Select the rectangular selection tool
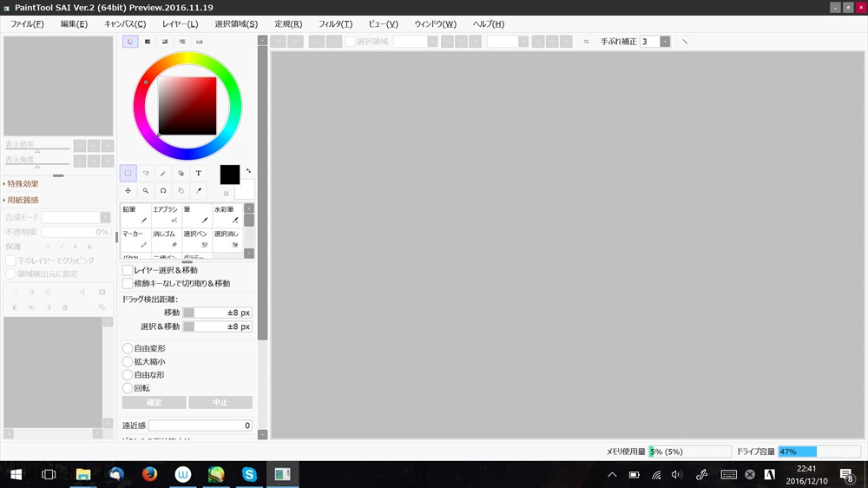The image size is (868, 488). 128,174
